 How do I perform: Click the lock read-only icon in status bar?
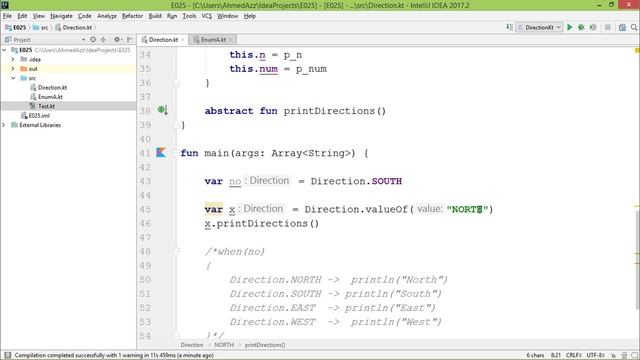pyautogui.click(x=613, y=356)
